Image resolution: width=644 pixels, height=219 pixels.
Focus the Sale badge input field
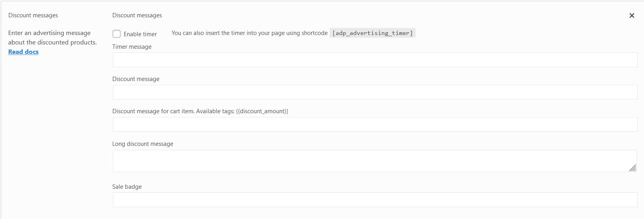tap(375, 200)
